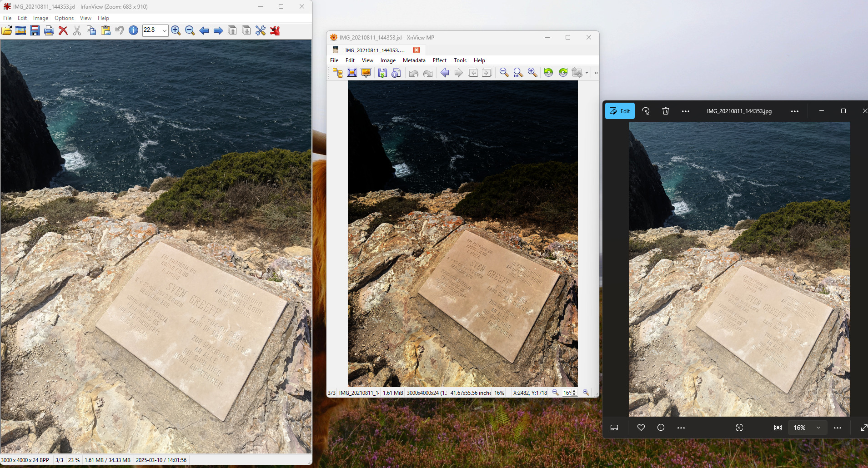The width and height of the screenshot is (868, 468).
Task: Click XnView MP previous page icon
Action: coord(473,73)
